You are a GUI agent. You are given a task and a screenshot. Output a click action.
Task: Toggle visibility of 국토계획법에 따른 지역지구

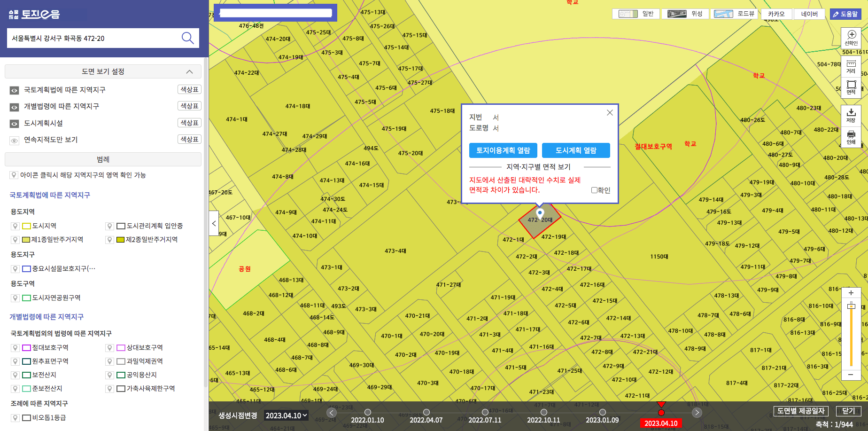coord(15,90)
